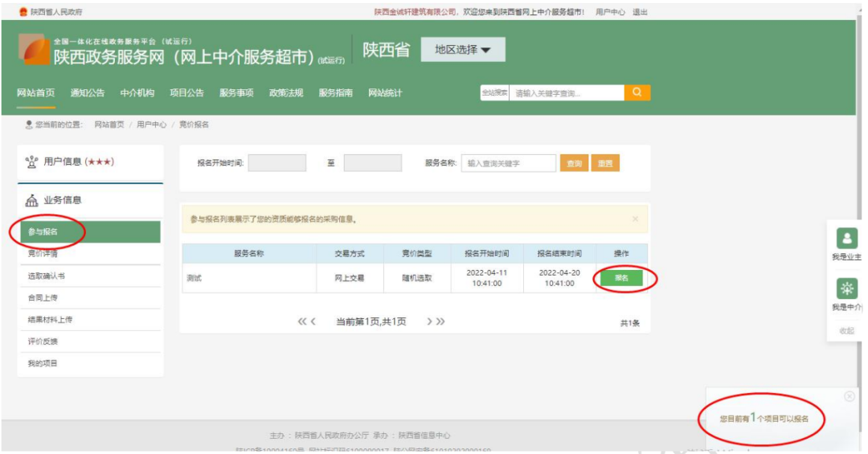Viewport: 868px width, 454px height.
Task: Open the 通知公告 menu
Action: (x=88, y=92)
